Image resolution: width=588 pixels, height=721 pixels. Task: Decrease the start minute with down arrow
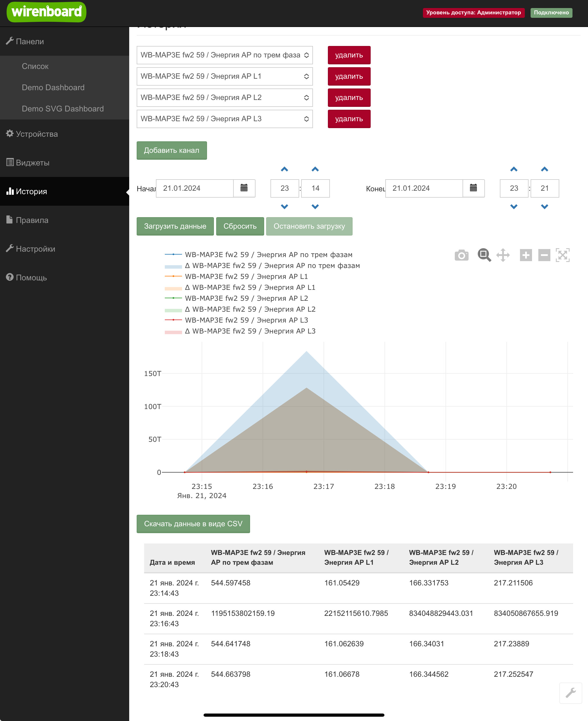click(x=315, y=207)
